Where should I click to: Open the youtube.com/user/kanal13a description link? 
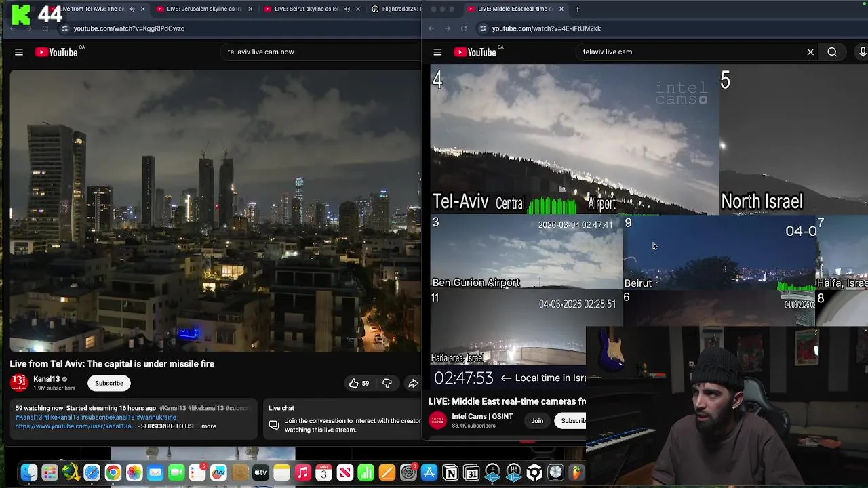click(x=76, y=426)
